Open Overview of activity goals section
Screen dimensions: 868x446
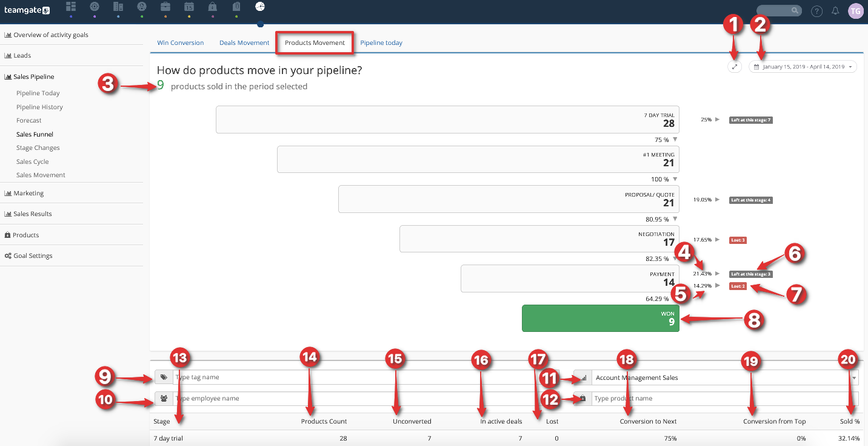click(x=46, y=35)
